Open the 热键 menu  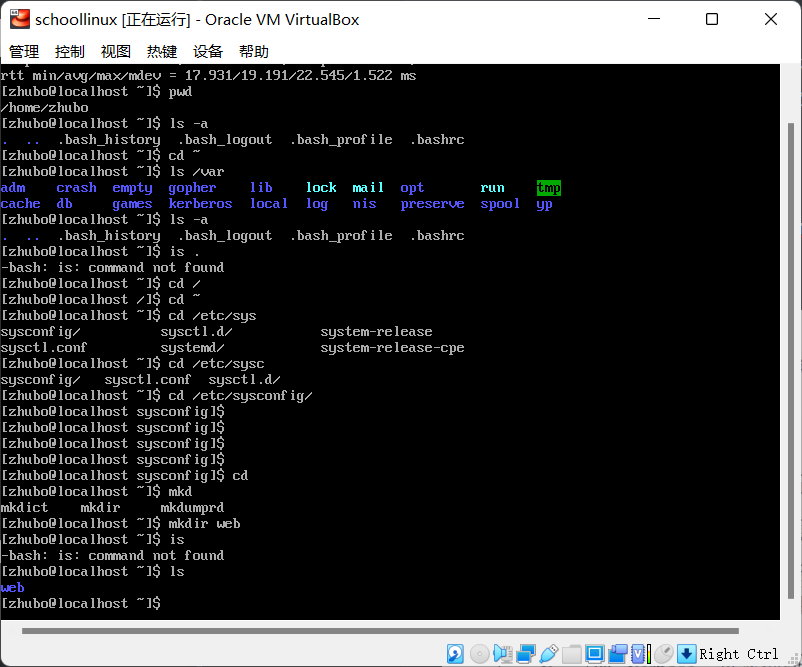[x=162, y=52]
